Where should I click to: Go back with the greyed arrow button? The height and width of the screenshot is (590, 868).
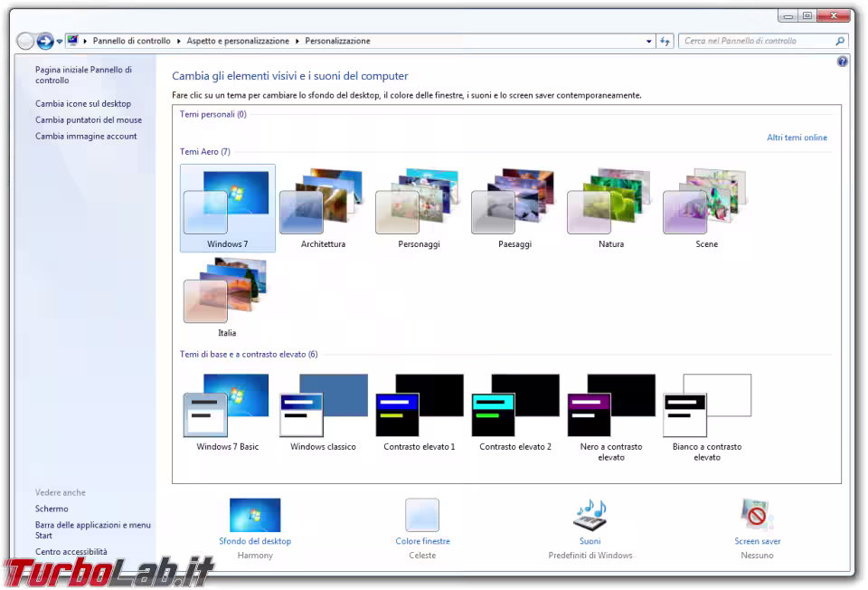point(25,41)
